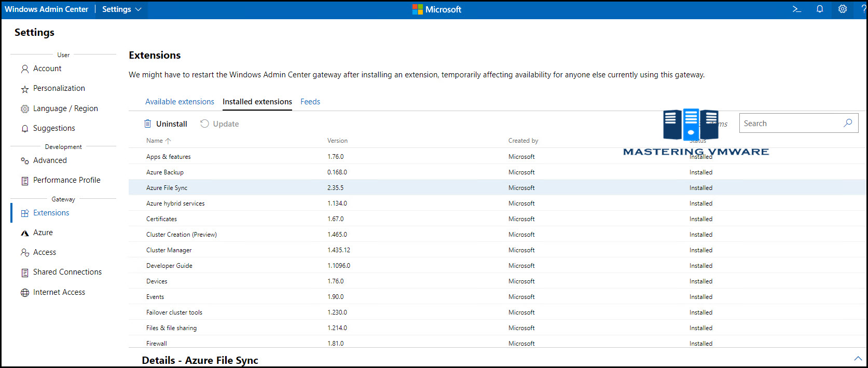The height and width of the screenshot is (368, 868).
Task: Open Internet Access settings
Action: point(59,292)
